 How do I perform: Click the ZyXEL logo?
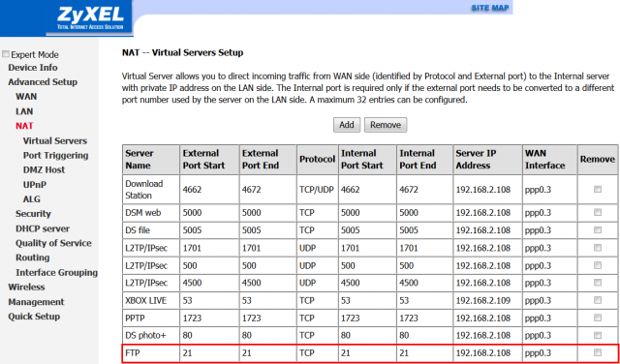pyautogui.click(x=90, y=18)
